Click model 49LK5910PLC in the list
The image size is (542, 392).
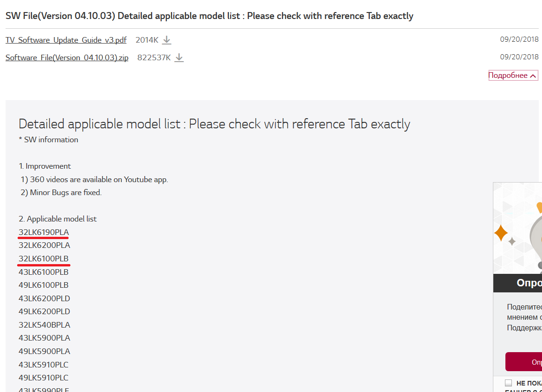pyautogui.click(x=44, y=378)
